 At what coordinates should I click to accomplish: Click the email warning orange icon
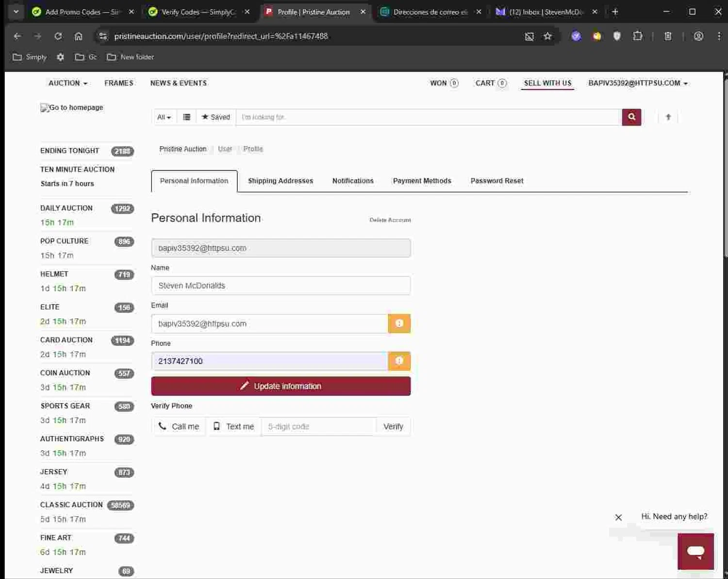tap(399, 324)
